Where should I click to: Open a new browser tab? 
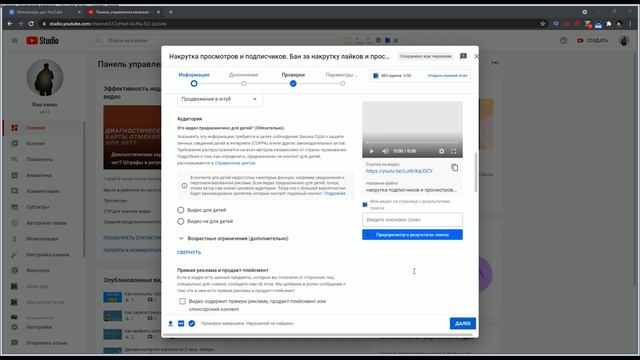pyautogui.click(x=171, y=12)
